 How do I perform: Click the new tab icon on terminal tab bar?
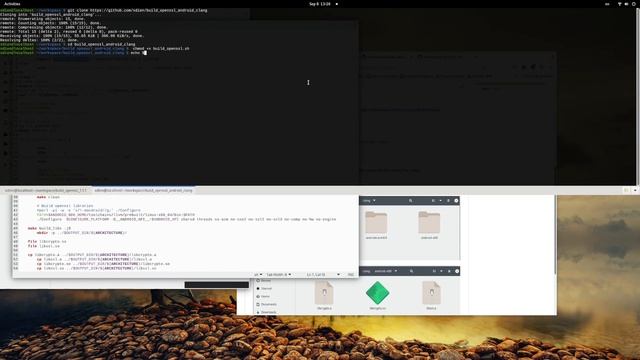[x=627, y=190]
